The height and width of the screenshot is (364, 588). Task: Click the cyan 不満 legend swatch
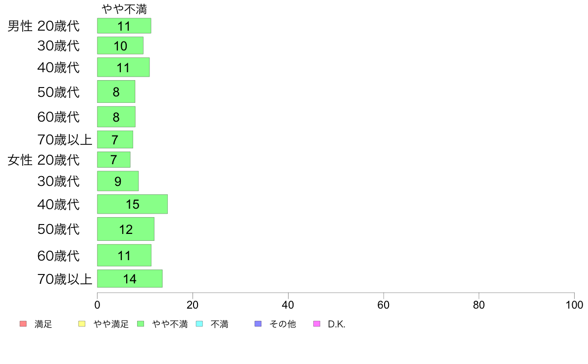point(199,324)
